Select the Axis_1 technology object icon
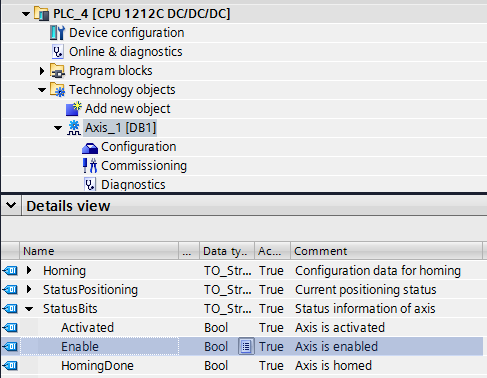Screen dimensions: 487x378 tap(74, 128)
